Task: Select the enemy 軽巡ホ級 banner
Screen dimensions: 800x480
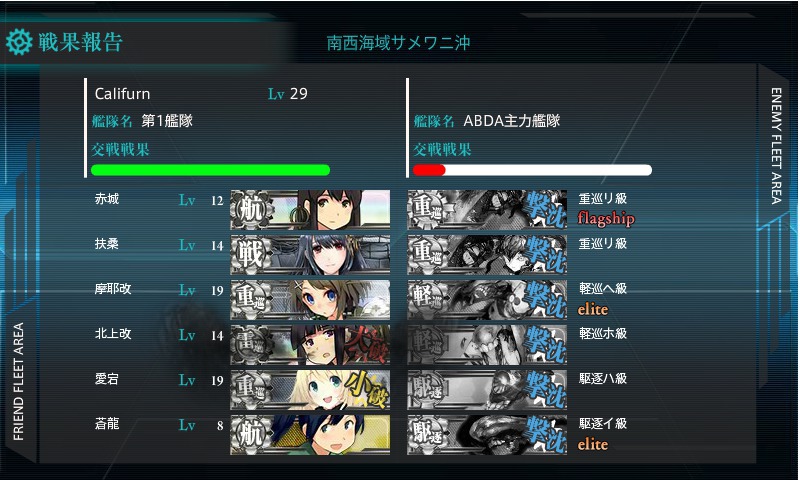Action: click(x=487, y=344)
